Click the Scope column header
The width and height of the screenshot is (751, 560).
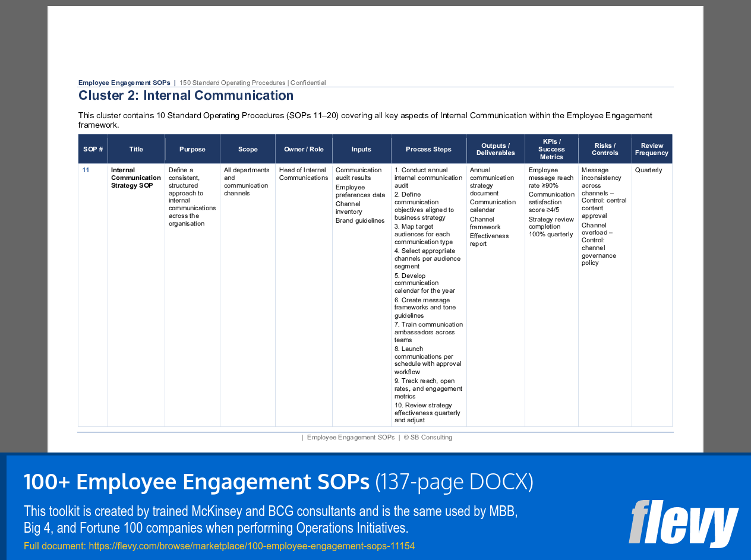[x=248, y=149]
